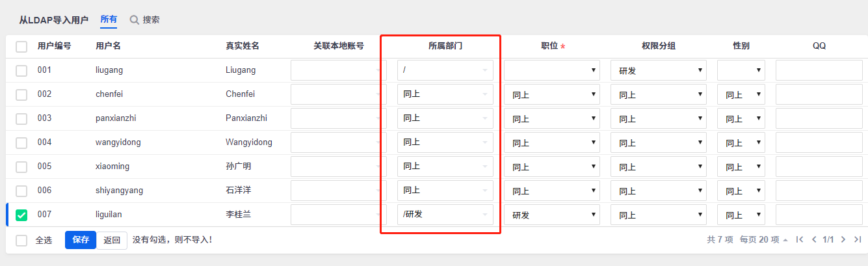Open 所属部门 dropdown for liguilan row
The height and width of the screenshot is (266, 868).
445,215
